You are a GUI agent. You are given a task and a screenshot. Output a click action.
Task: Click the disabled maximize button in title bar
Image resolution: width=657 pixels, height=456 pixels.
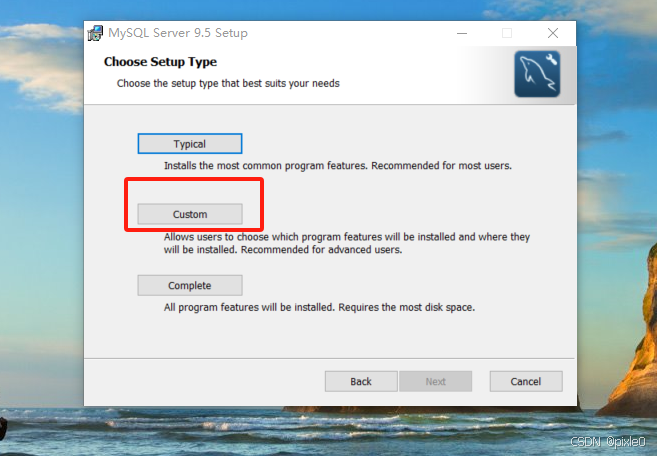point(507,33)
